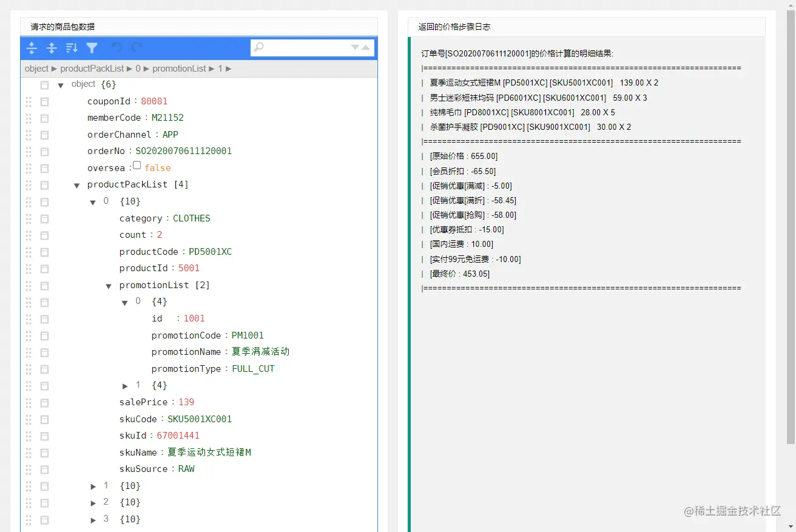
Task: Open the action menu for the skuName row
Action: 44,453
